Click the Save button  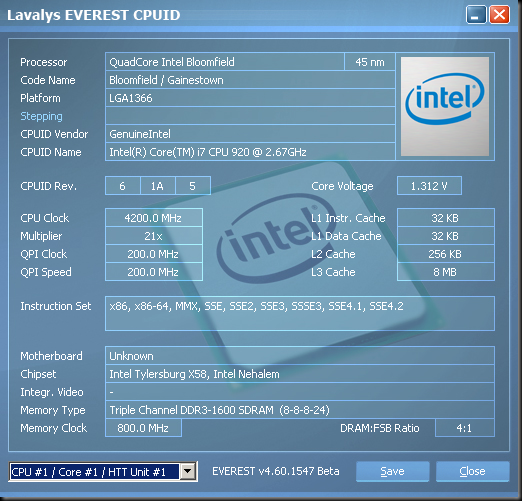(392, 471)
